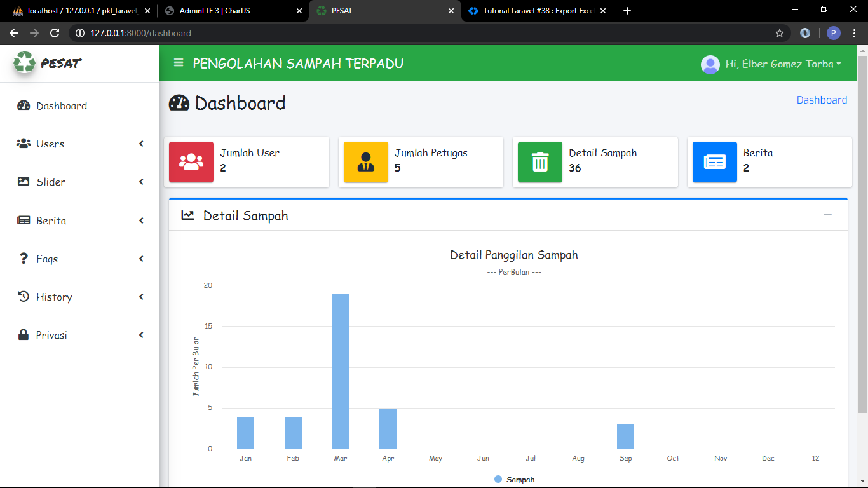Toggle the sidebar with the hamburger icon
This screenshot has height=488, width=868.
179,63
